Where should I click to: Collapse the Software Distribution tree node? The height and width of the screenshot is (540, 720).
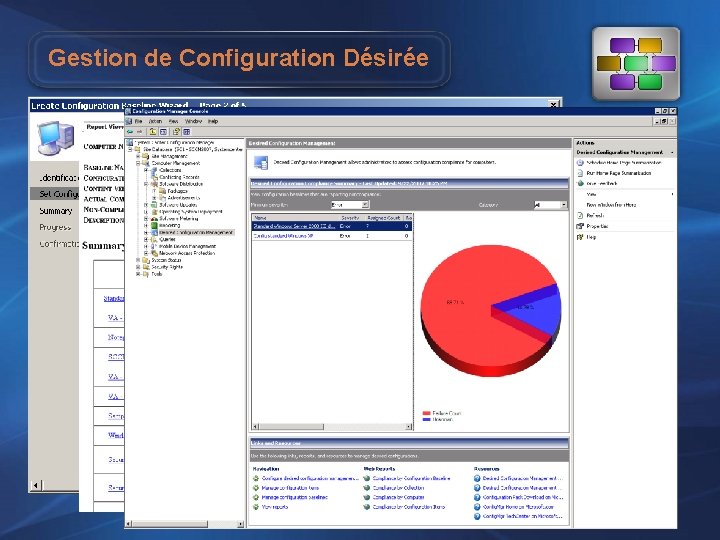[x=146, y=184]
